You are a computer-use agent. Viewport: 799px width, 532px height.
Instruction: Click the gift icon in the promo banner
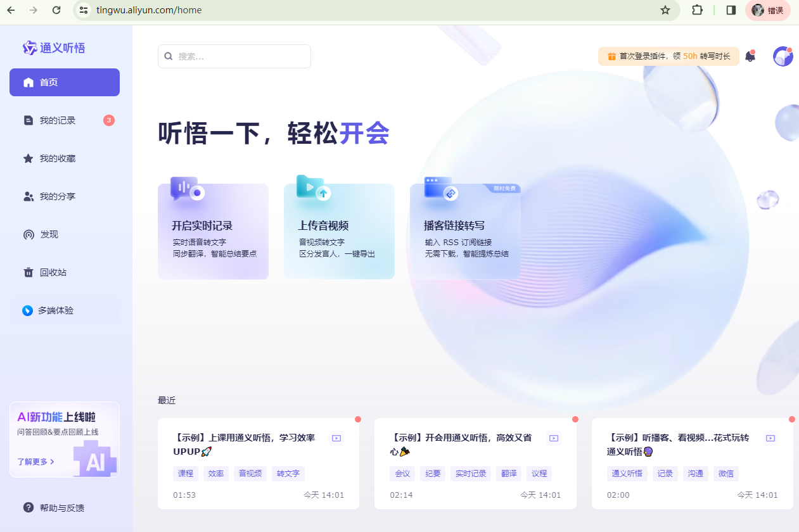pyautogui.click(x=611, y=56)
